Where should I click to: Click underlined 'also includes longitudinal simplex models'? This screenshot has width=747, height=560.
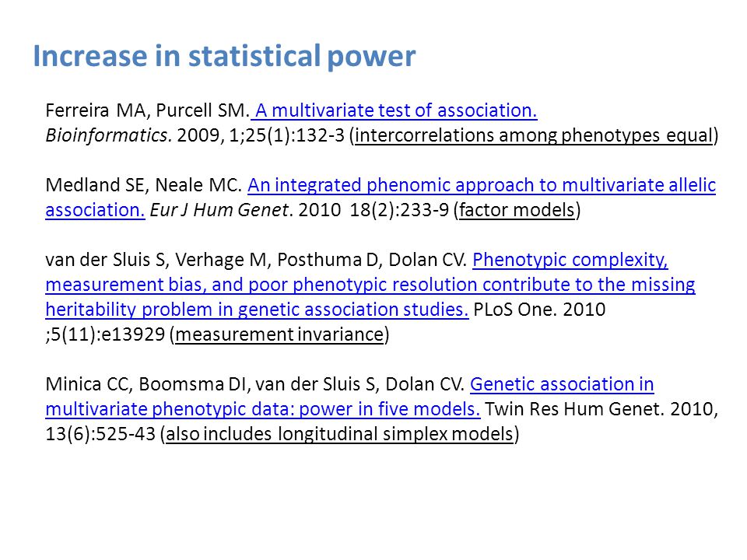tap(339, 434)
